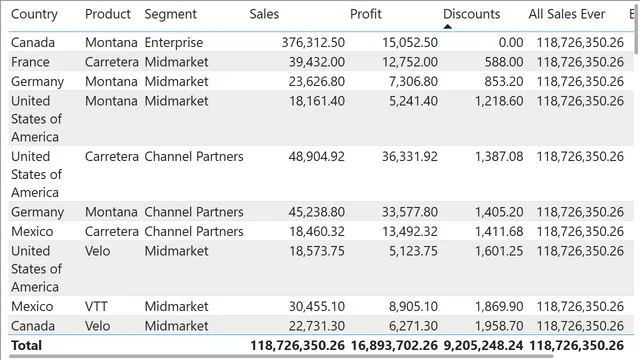Select total profit 16,893,702.26
This screenshot has height=360, width=640.
(394, 346)
